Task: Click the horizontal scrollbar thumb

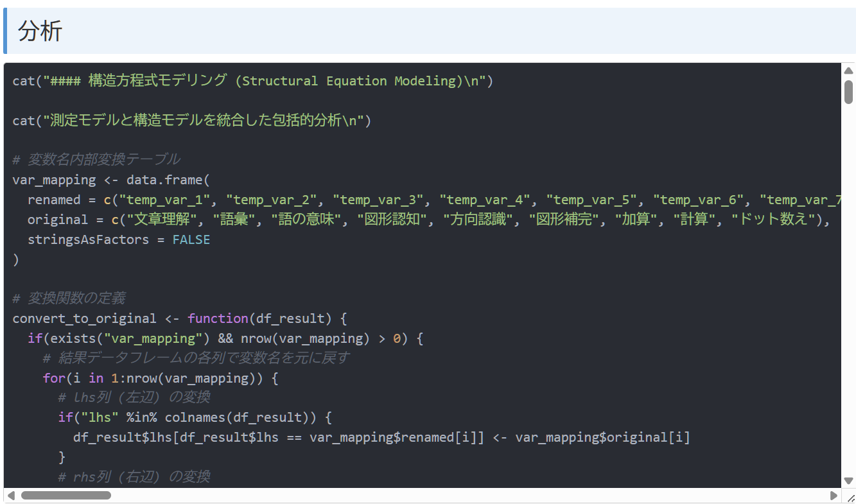Action: pyautogui.click(x=66, y=496)
